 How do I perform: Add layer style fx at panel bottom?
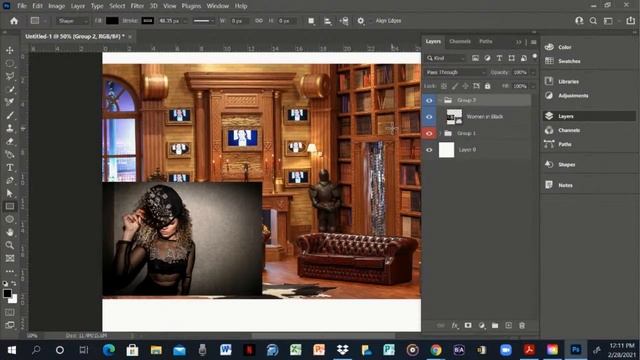tap(454, 325)
